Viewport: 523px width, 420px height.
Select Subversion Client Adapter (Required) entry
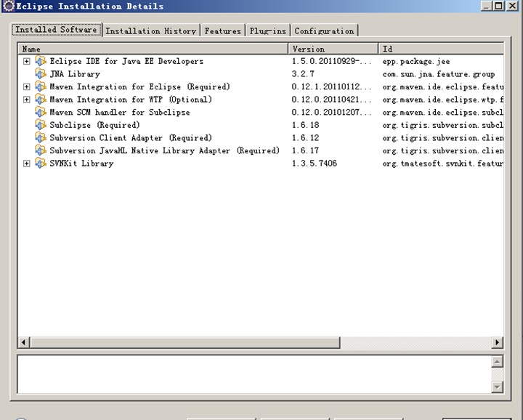131,138
